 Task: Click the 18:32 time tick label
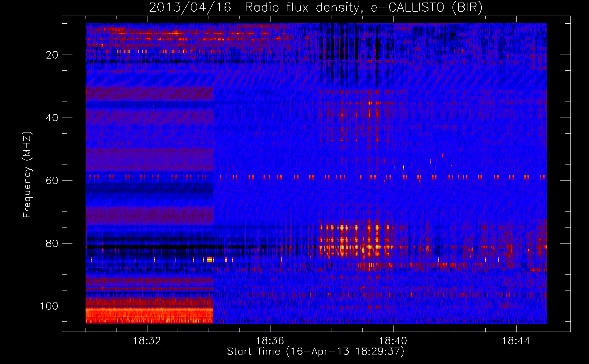[x=147, y=341]
